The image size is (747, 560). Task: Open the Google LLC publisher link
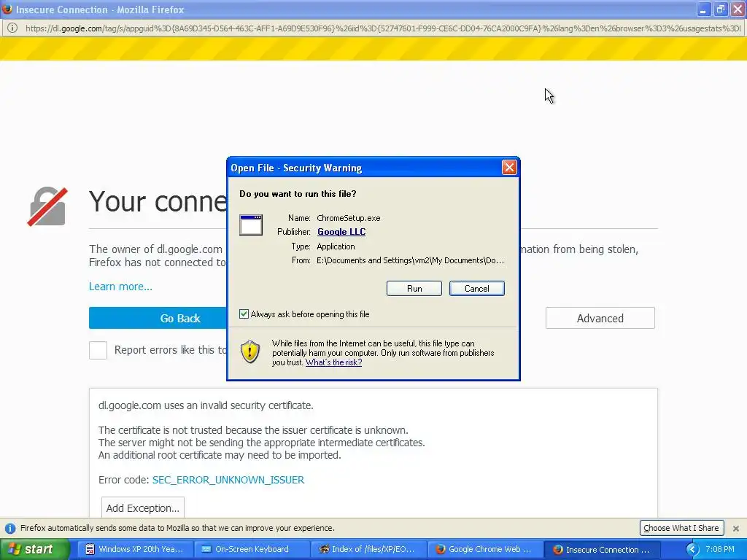click(341, 232)
